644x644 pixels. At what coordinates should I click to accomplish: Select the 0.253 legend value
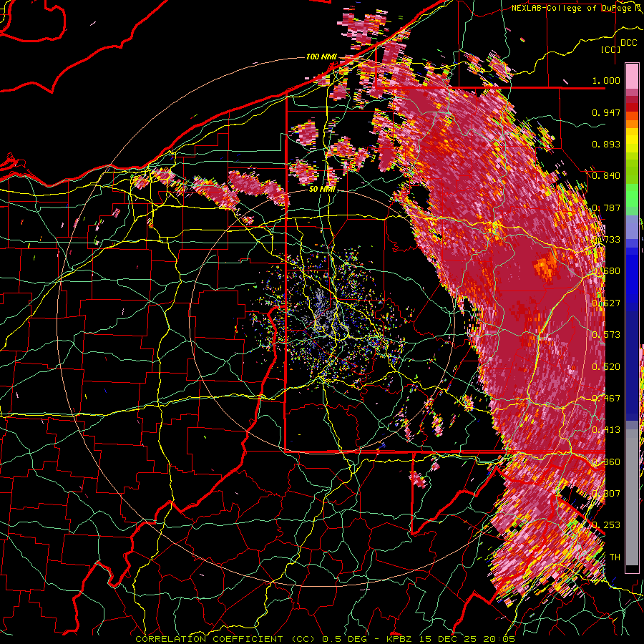(606, 525)
